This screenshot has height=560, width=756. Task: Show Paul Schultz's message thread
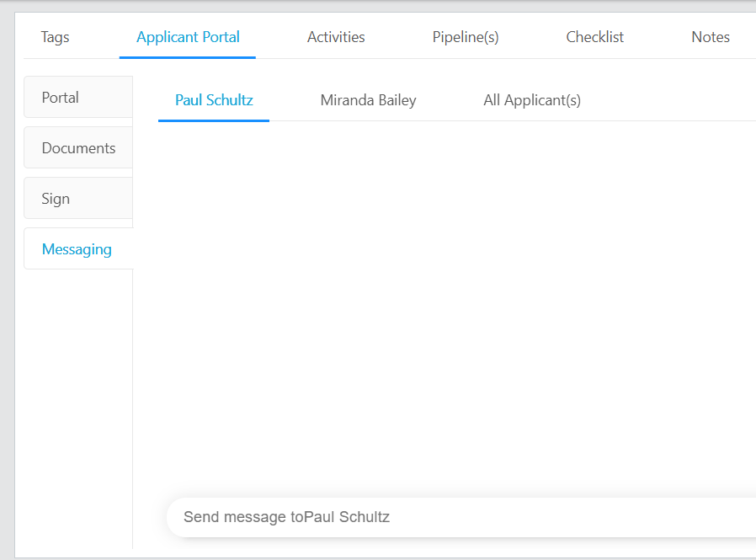click(x=214, y=100)
